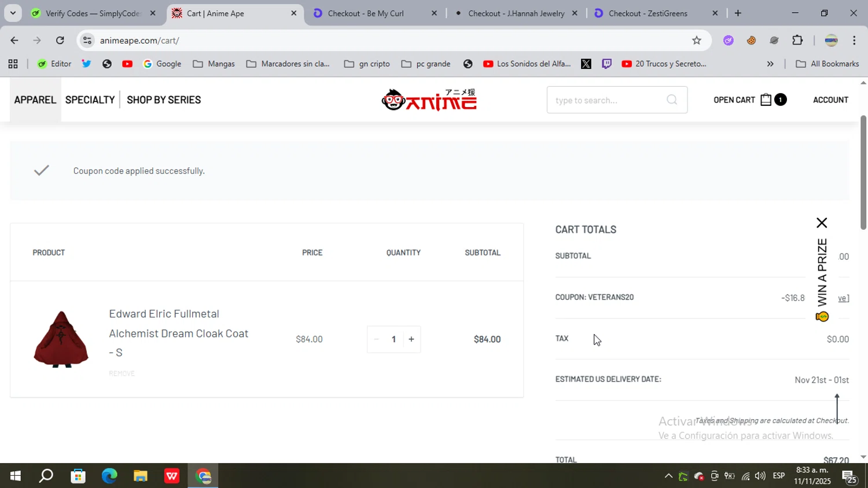The image size is (868, 488).
Task: Open the notification center icon
Action: pos(849,477)
